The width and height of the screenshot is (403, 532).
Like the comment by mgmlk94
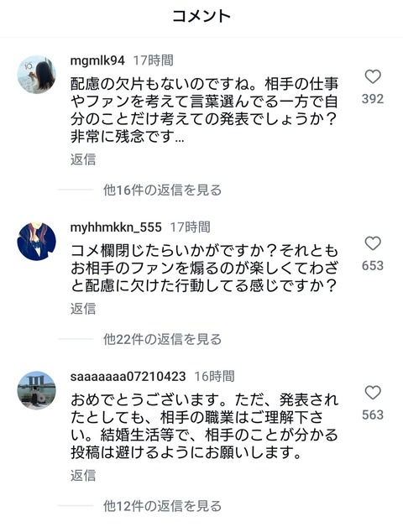[373, 76]
